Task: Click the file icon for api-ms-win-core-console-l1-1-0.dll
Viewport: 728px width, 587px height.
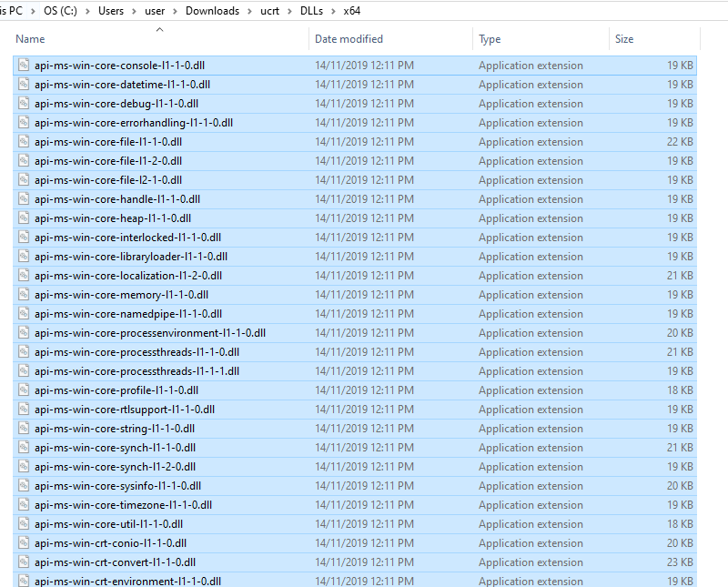Action: point(24,65)
